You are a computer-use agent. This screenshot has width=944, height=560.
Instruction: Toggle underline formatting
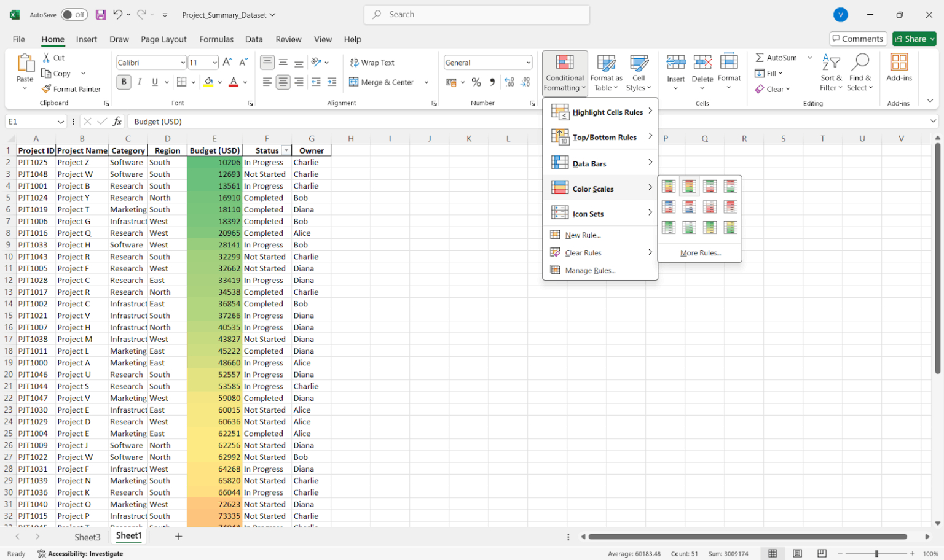(154, 82)
